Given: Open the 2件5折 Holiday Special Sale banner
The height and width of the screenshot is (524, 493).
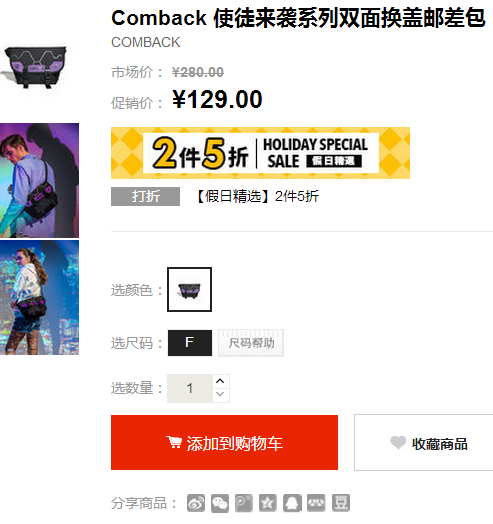Looking at the screenshot, I should [x=260, y=153].
